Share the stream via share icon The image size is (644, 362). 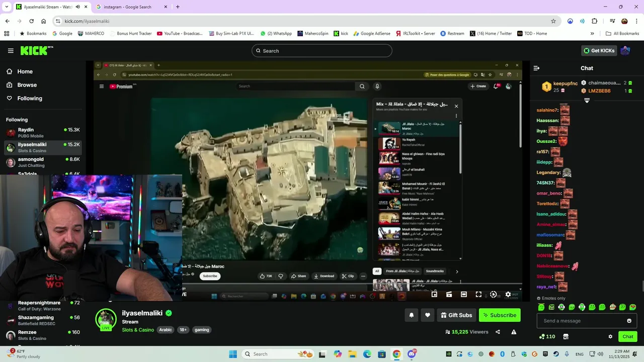(498, 332)
